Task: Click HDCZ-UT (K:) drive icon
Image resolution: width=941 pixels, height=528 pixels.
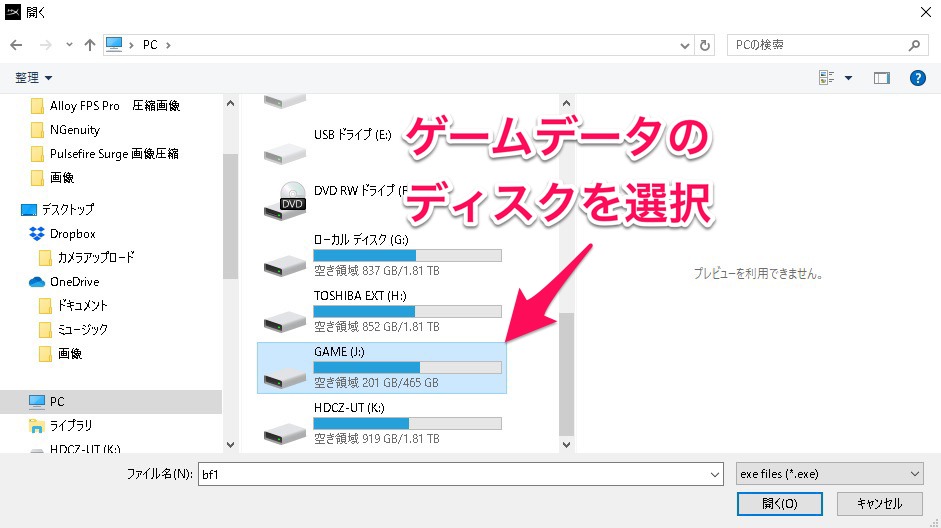Action: (285, 433)
